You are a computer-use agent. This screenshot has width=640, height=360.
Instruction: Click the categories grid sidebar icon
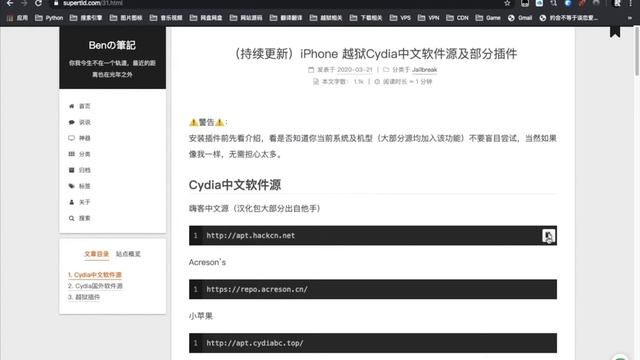pos(71,154)
